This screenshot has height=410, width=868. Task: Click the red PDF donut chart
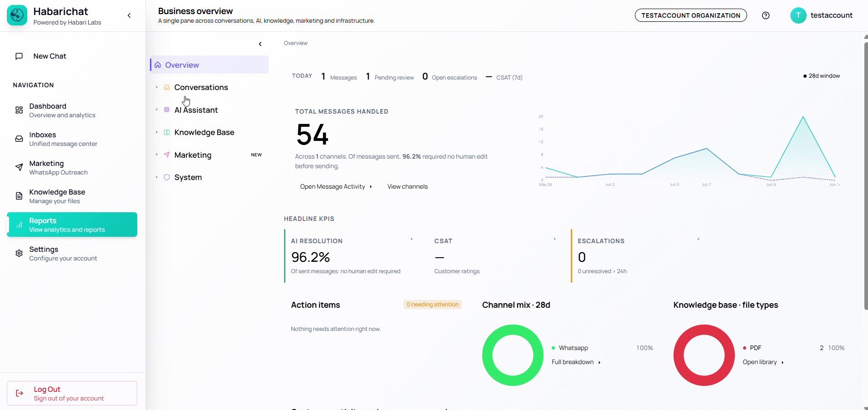point(704,355)
